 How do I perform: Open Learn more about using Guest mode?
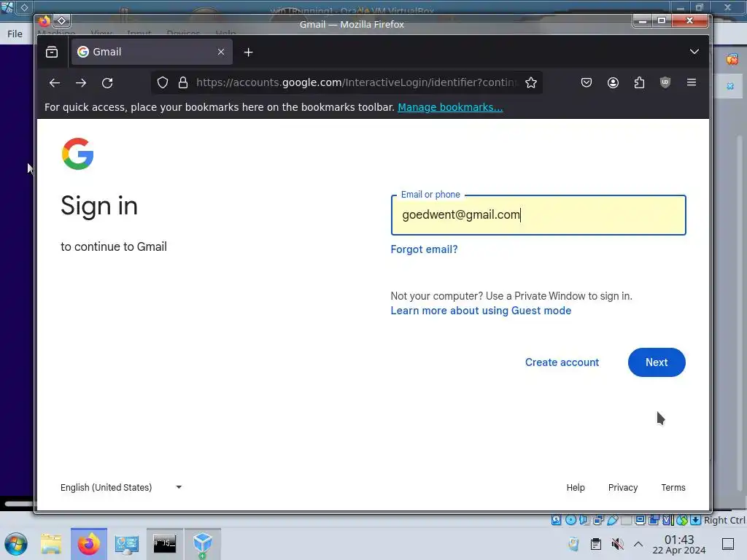pyautogui.click(x=481, y=311)
